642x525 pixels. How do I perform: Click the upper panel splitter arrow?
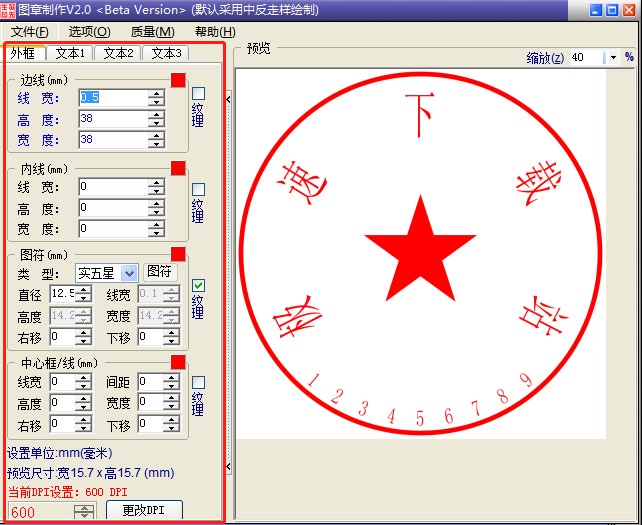(230, 98)
